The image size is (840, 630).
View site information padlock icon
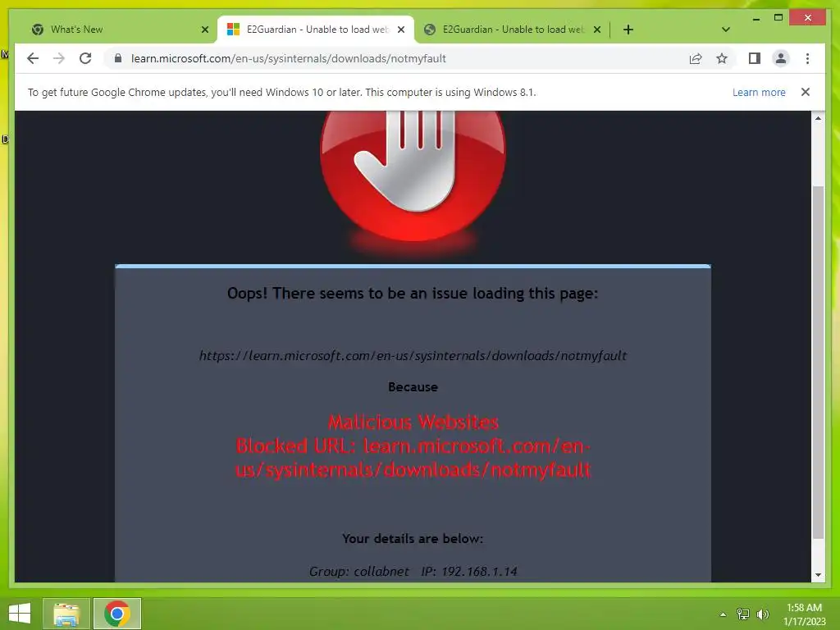pyautogui.click(x=118, y=58)
